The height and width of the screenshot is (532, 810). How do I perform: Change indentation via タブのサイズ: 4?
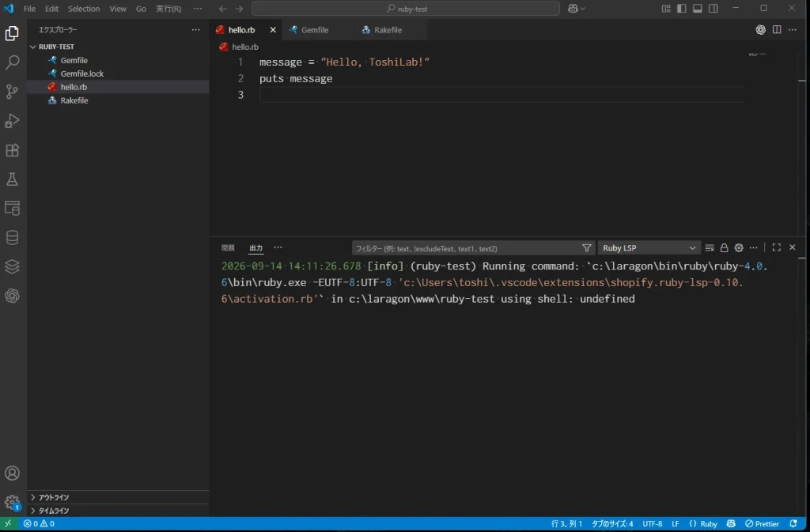[612, 523]
